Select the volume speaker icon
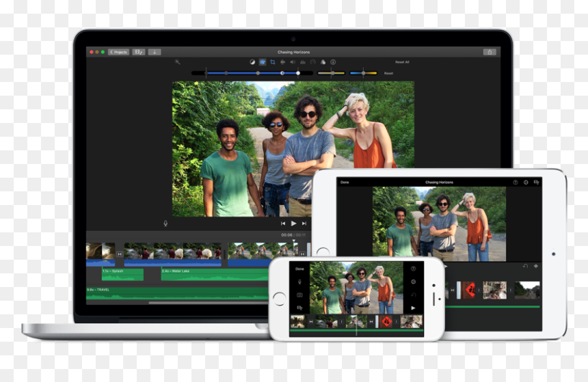This screenshot has height=382, width=588. point(293,62)
